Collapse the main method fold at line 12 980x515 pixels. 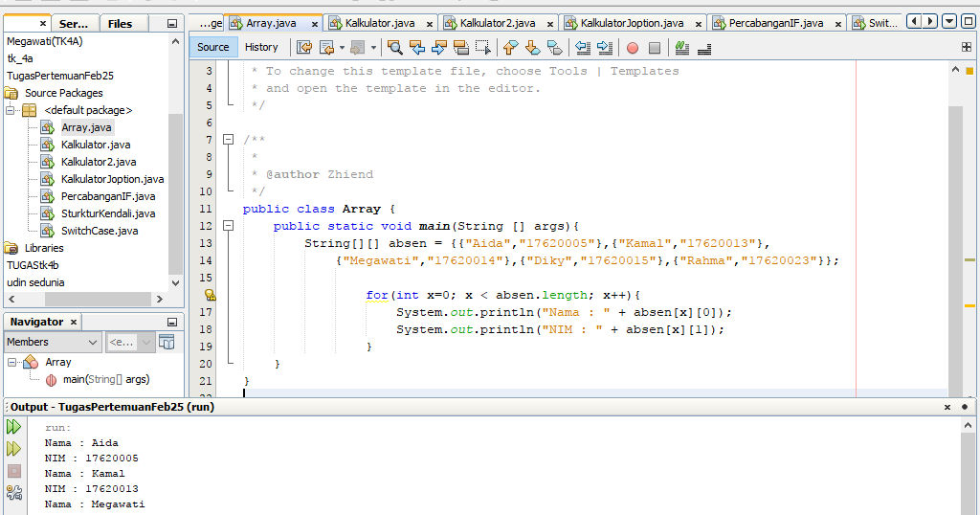point(229,226)
